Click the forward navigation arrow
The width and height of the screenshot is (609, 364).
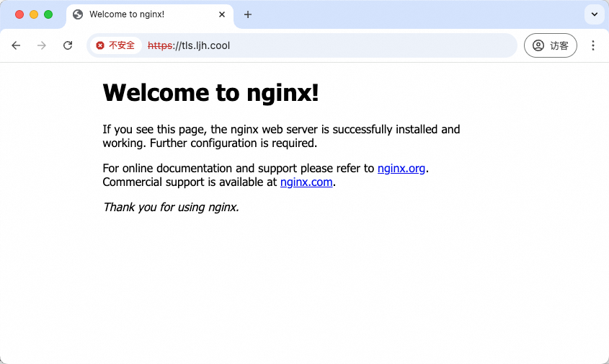42,45
